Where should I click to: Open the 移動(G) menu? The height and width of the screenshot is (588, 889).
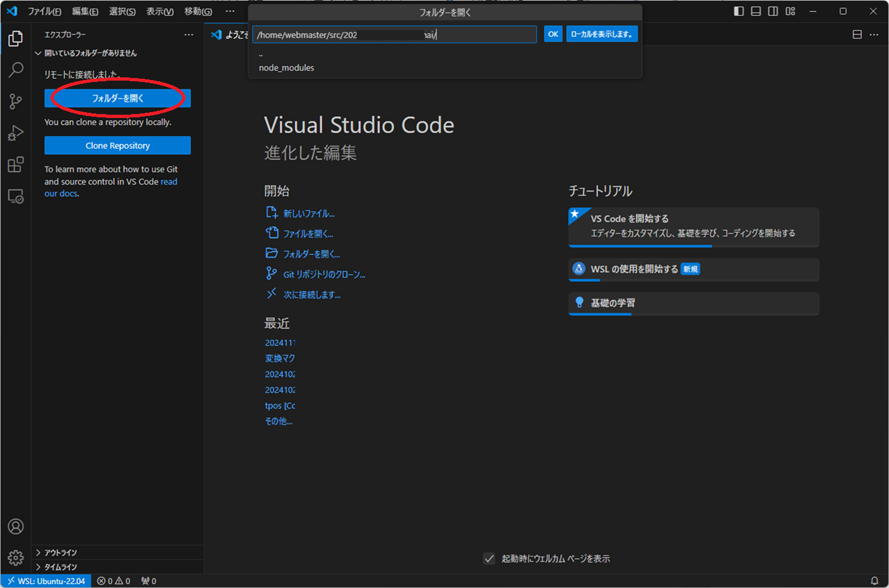(198, 11)
